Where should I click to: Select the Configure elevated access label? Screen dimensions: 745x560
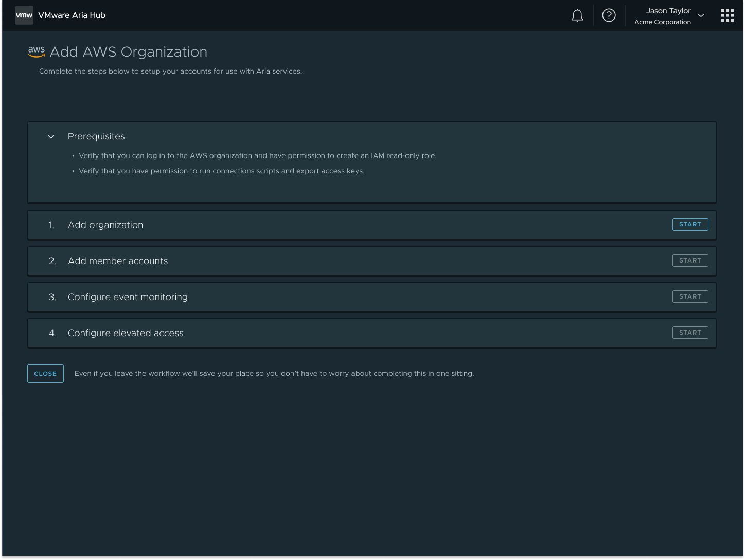(x=126, y=333)
